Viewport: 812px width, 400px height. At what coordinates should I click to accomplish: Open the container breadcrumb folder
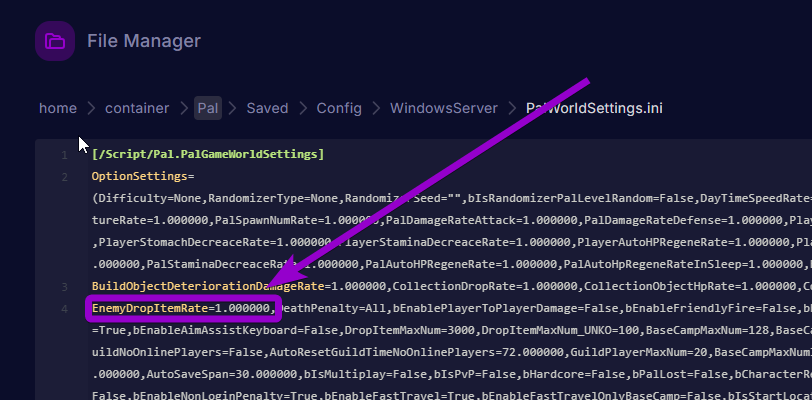(x=138, y=108)
